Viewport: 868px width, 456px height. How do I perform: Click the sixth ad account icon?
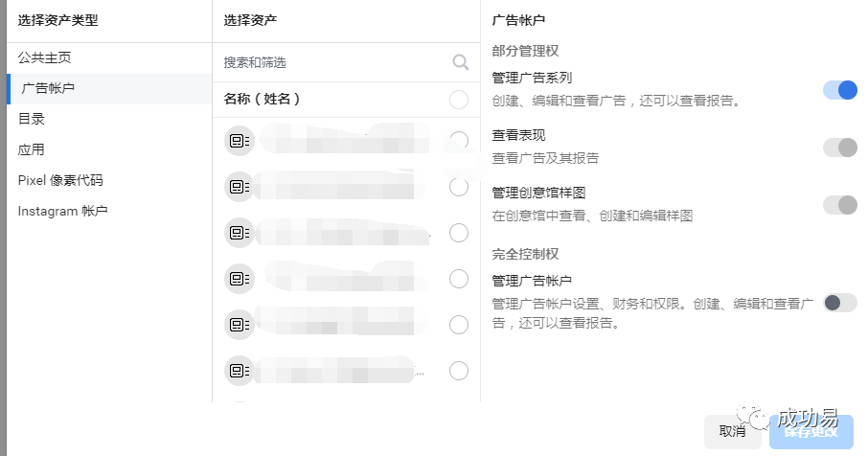point(240,371)
